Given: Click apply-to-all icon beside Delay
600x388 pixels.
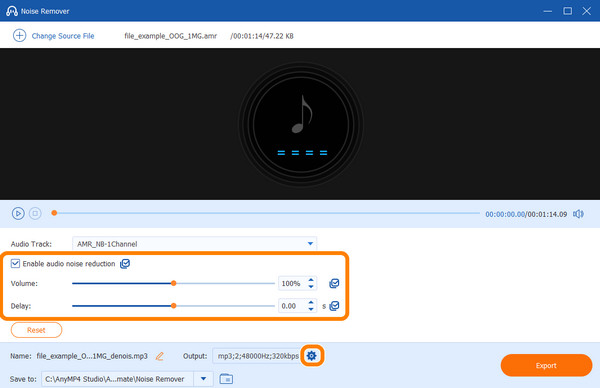Looking at the screenshot, I should [334, 306].
